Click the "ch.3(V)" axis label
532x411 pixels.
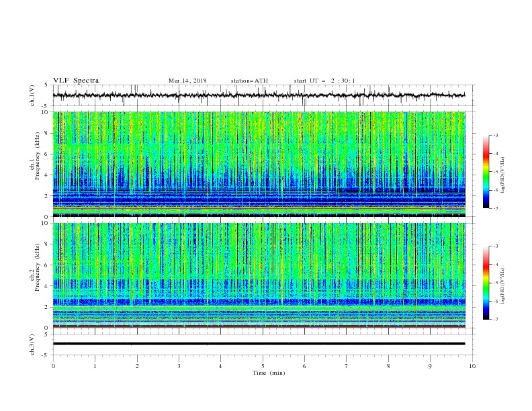(32, 345)
